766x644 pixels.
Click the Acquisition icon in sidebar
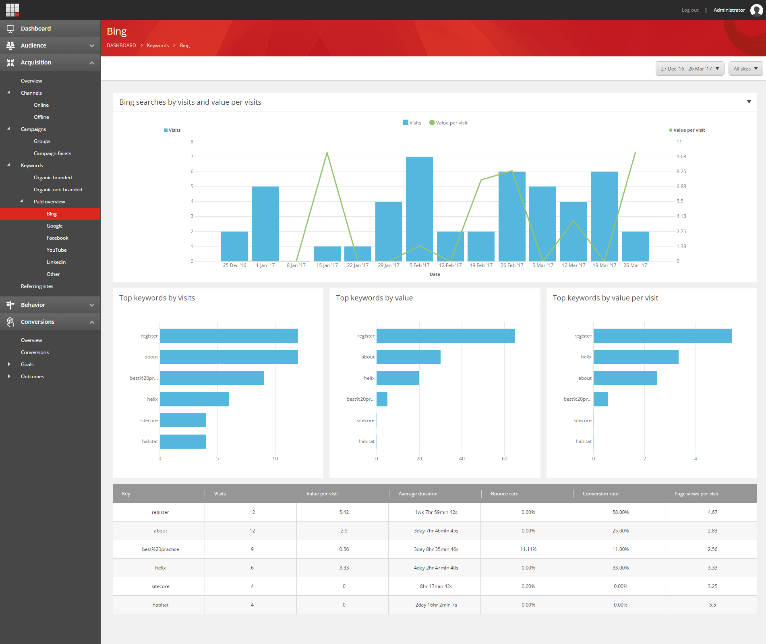(x=10, y=63)
